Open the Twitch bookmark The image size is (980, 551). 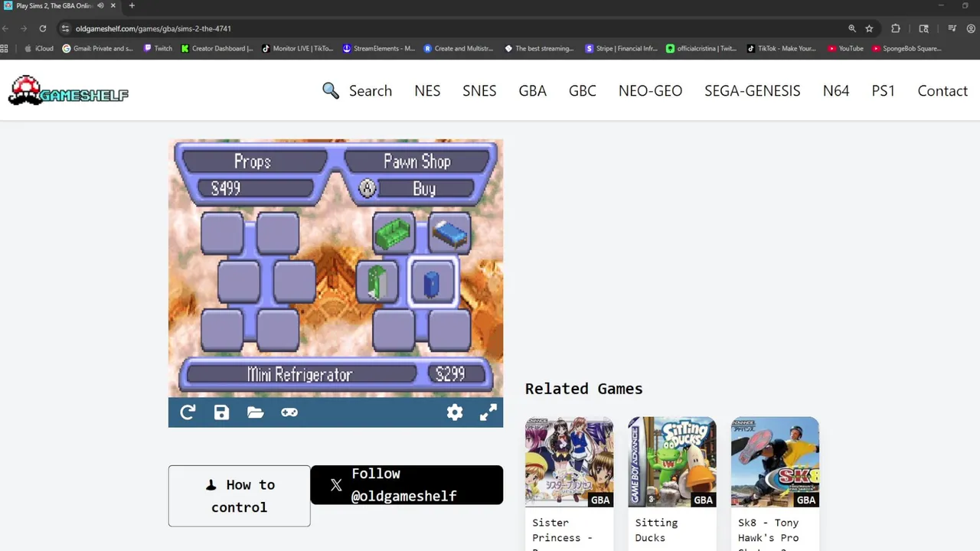(158, 48)
